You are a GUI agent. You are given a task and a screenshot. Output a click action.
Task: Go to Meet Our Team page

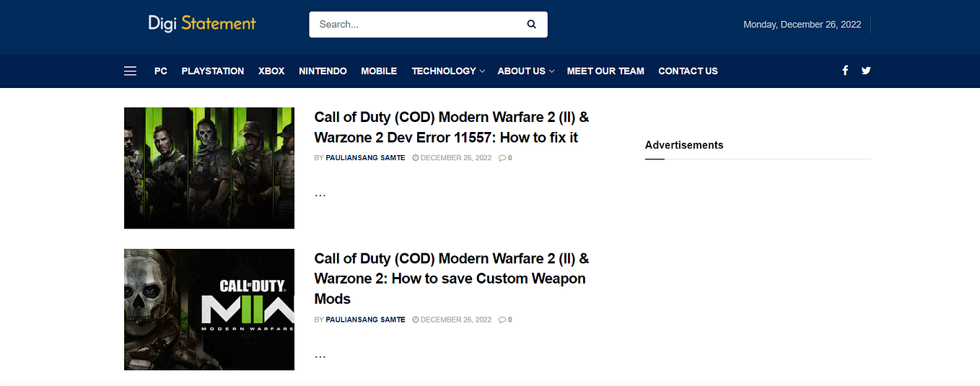tap(605, 71)
